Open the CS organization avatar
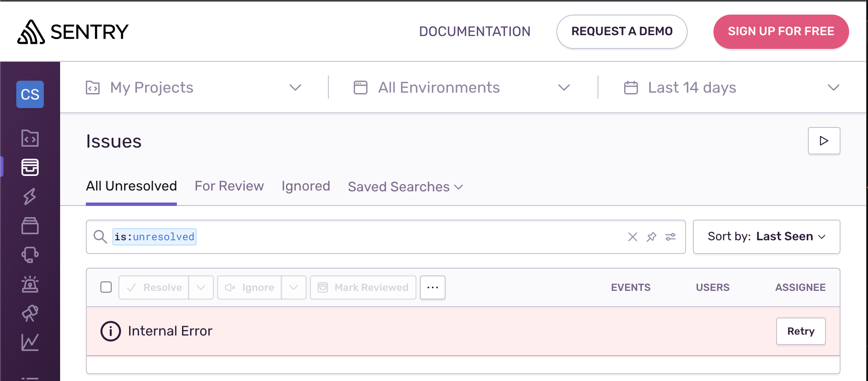 tap(30, 94)
